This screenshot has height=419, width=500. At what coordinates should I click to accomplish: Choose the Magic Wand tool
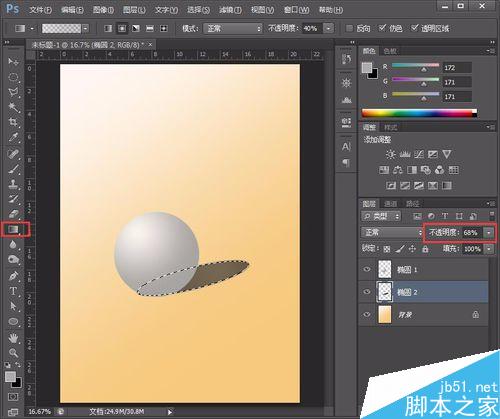(x=13, y=107)
